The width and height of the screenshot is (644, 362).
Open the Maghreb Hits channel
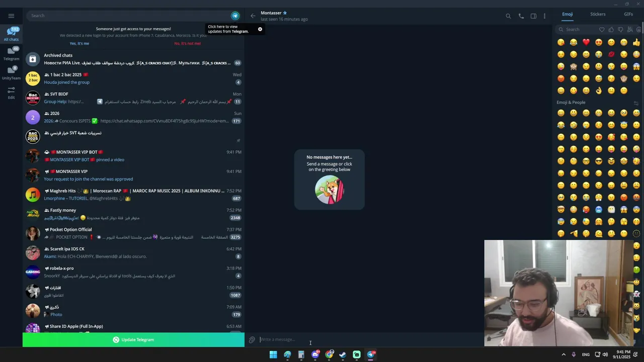133,195
